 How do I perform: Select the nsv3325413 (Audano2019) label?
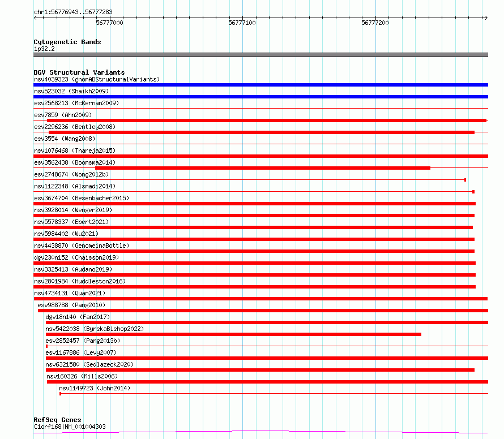point(73,269)
